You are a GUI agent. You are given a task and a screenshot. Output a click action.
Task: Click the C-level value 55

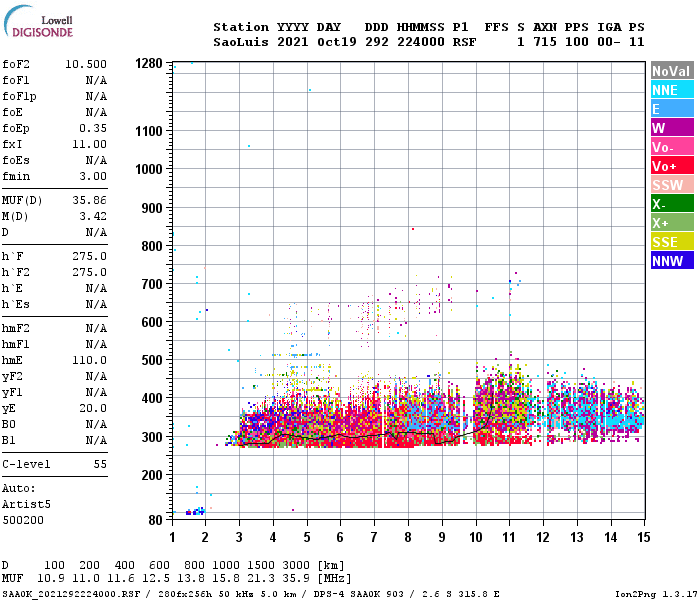(x=100, y=464)
